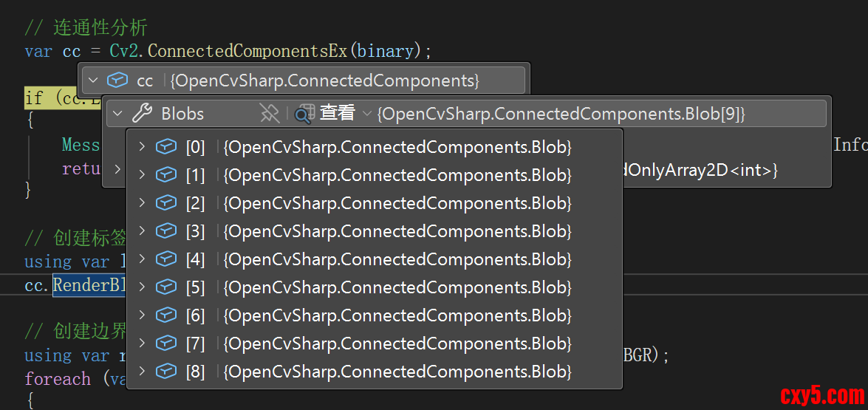Screen dimensions: 868x410
Task: Expand blob item [0]
Action: click(x=142, y=147)
